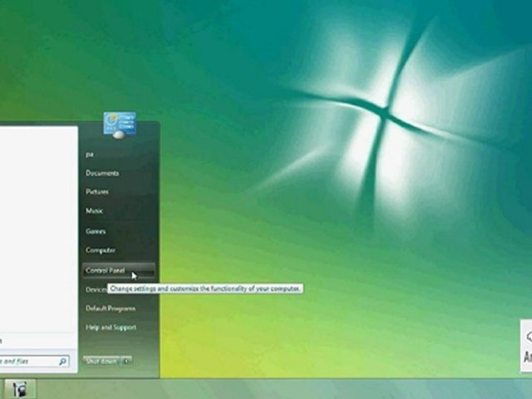Click the user account picture at the top
The image size is (532, 399).
pos(120,125)
